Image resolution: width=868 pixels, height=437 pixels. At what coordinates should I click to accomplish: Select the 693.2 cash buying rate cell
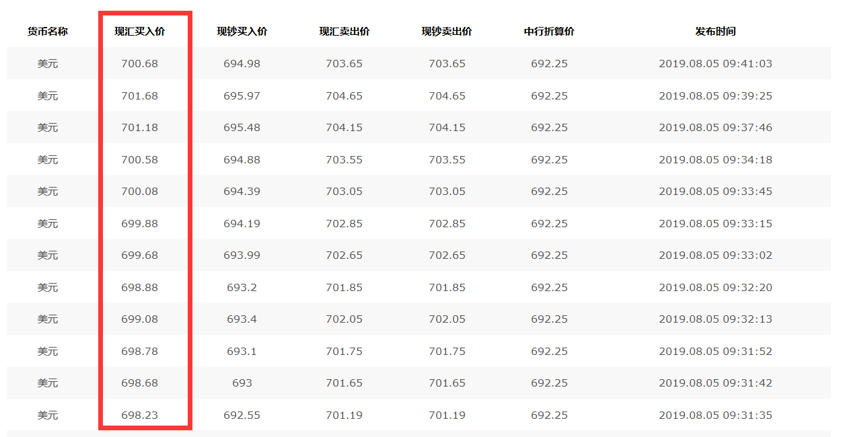(x=242, y=287)
